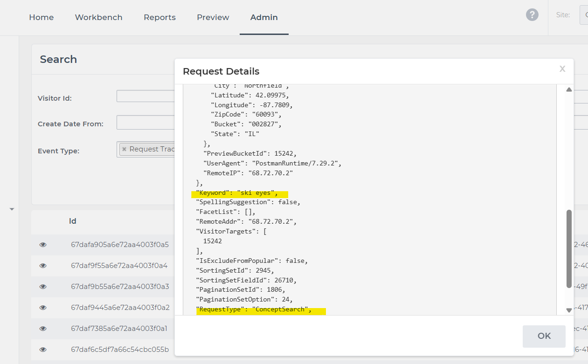View details for row 67daf6c5df7a66c54cbc055b
588x364 pixels.
pos(43,350)
